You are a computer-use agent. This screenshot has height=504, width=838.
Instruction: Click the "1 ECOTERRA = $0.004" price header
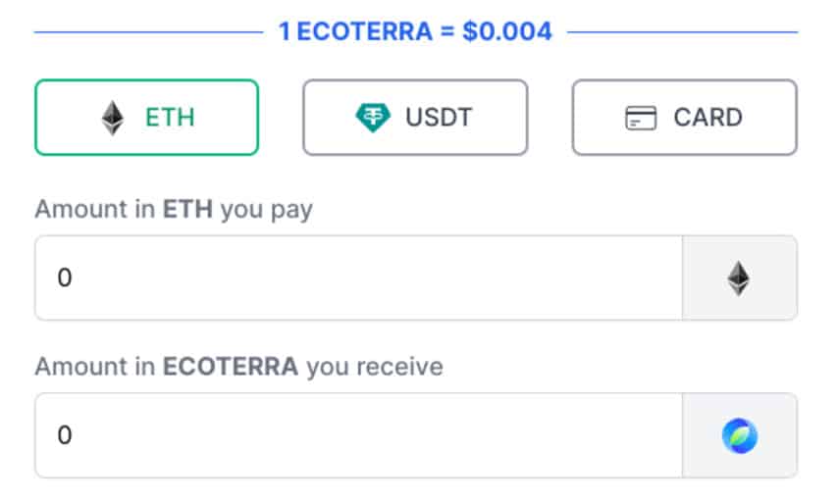[x=415, y=32]
